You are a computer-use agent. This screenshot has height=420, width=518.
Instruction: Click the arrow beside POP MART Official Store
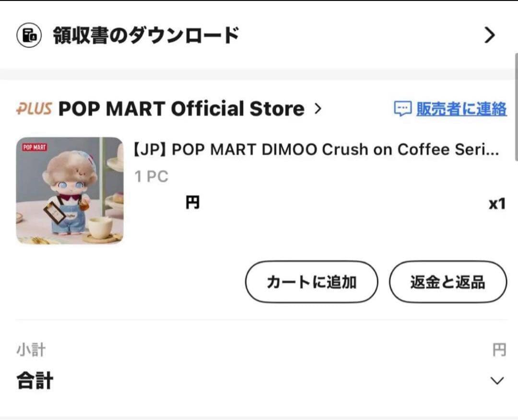pyautogui.click(x=318, y=108)
